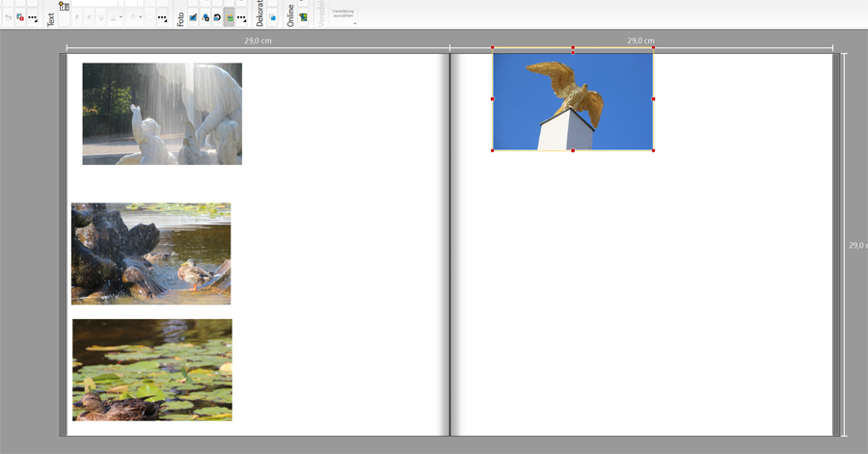Click the rotate photo icon

tap(217, 17)
